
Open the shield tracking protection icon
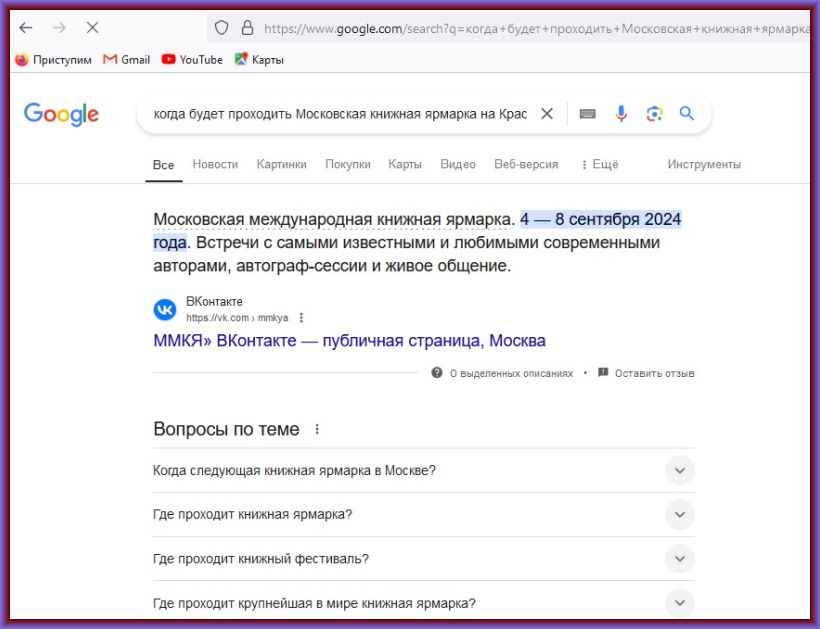tap(222, 28)
